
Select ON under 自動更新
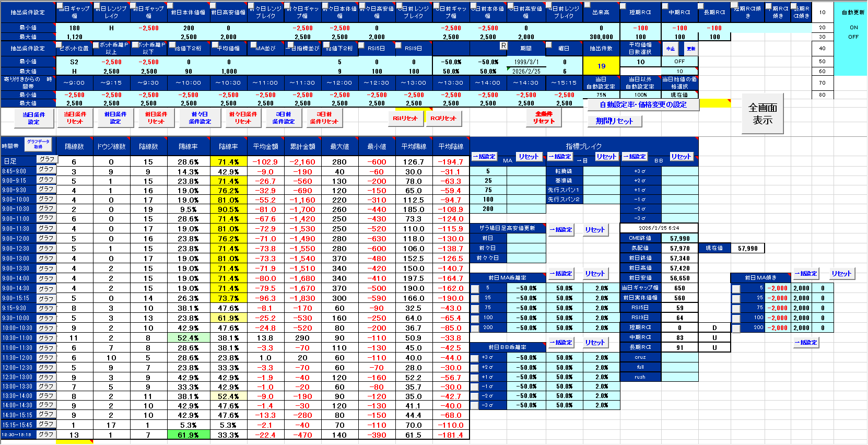(x=853, y=28)
